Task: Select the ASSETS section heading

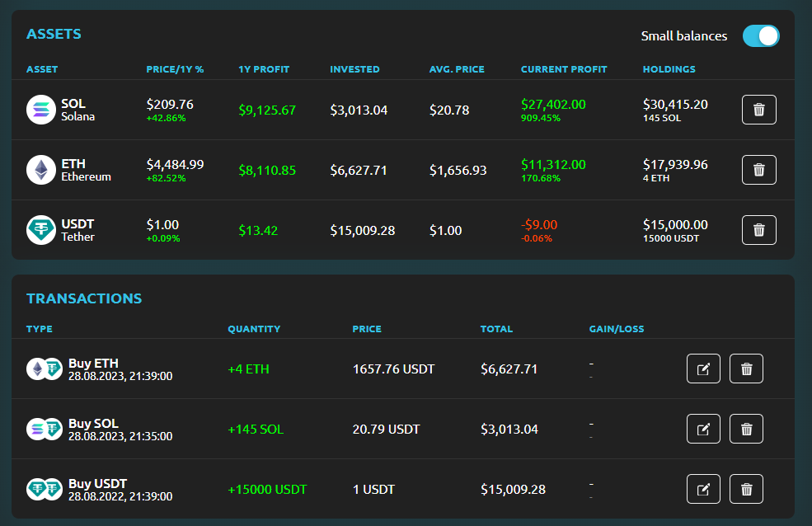Action: (x=53, y=34)
